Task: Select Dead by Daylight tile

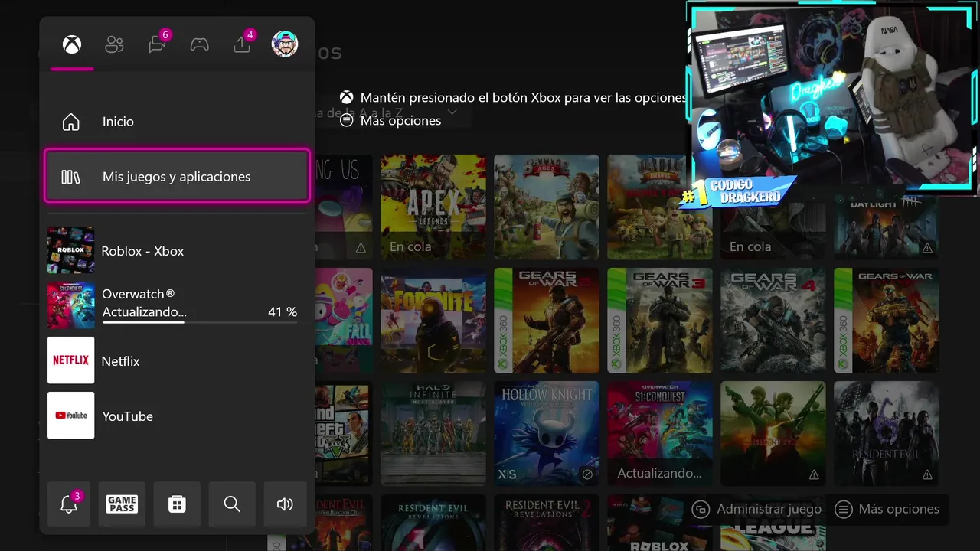Action: tap(887, 226)
